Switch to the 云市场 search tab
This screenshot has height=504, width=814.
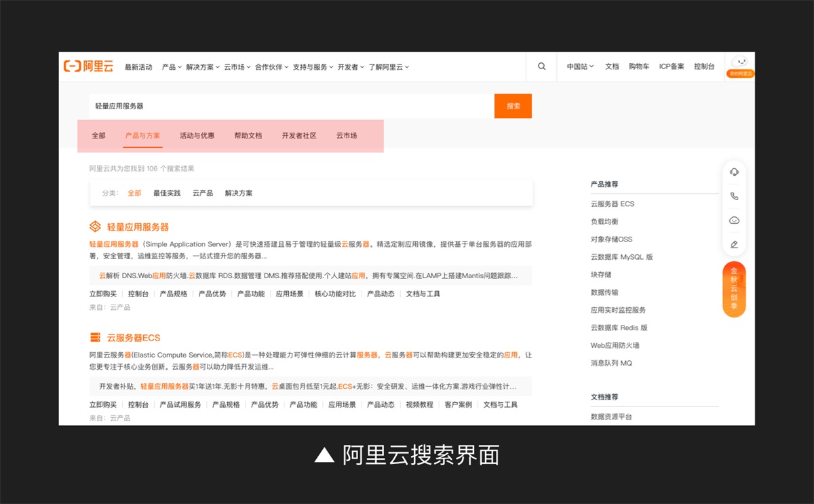click(x=347, y=136)
